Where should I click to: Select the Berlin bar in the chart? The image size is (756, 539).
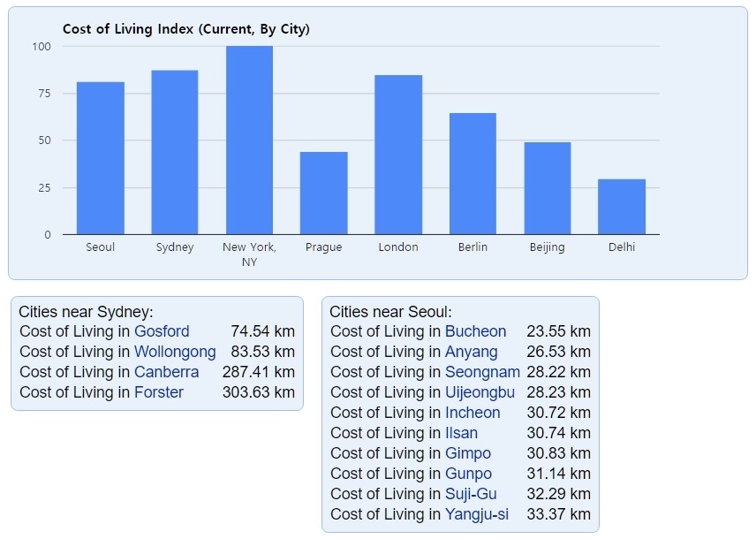pos(472,174)
